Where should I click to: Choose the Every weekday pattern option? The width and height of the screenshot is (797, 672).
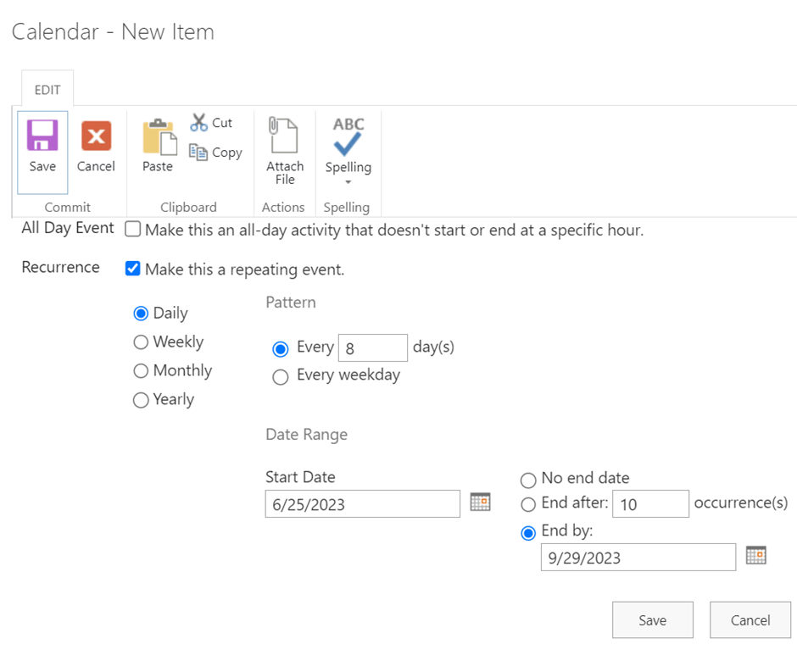tap(280, 377)
